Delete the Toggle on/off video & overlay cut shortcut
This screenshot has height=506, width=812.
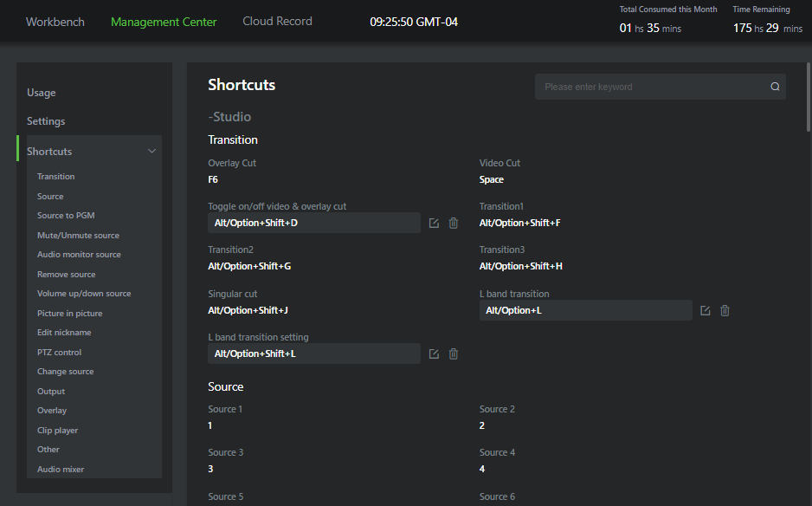pyautogui.click(x=453, y=223)
